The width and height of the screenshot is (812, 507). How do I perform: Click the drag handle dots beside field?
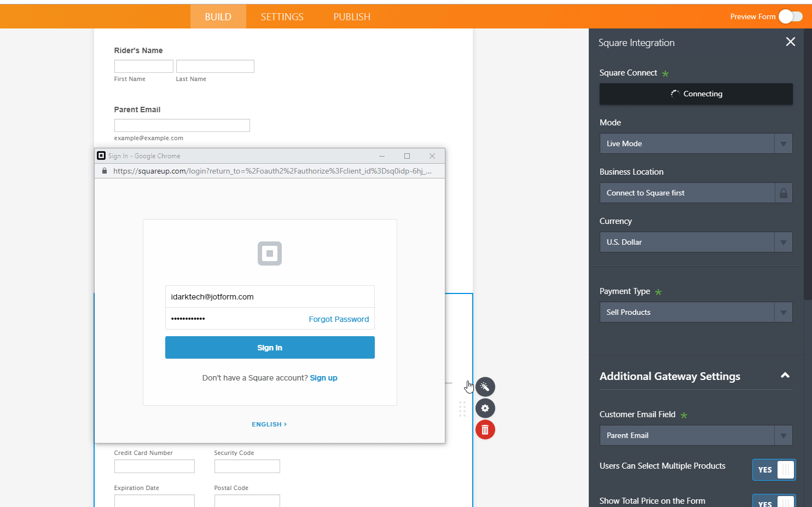pos(462,409)
